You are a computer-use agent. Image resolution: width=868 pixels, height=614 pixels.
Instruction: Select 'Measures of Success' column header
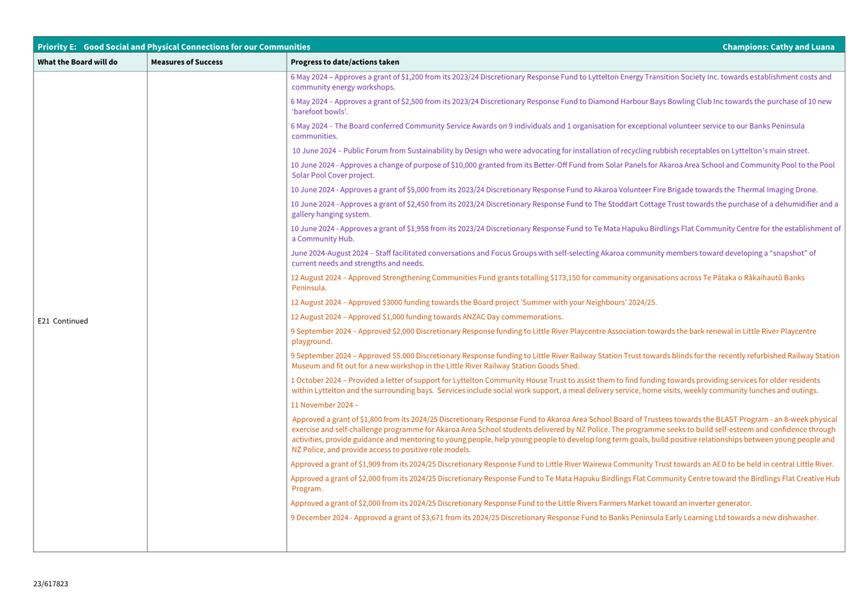click(187, 62)
